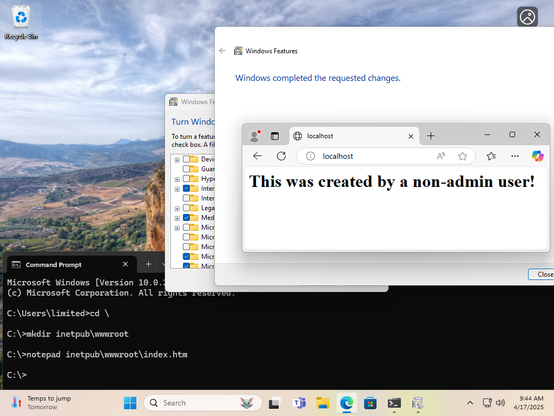Open Favorites list icon in Edge

(x=491, y=156)
